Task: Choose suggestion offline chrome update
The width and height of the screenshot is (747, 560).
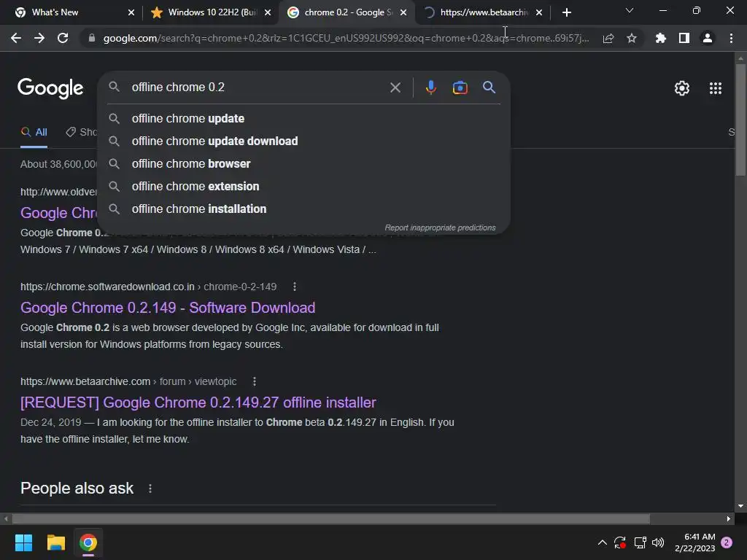Action: click(303, 119)
